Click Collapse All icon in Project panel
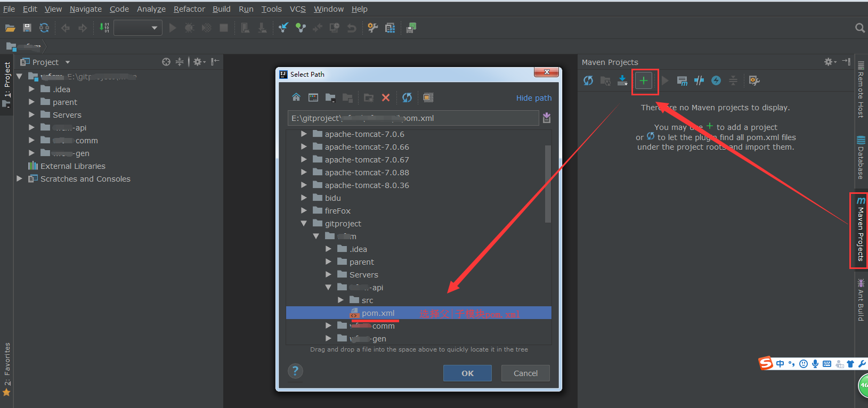This screenshot has height=408, width=868. click(180, 62)
